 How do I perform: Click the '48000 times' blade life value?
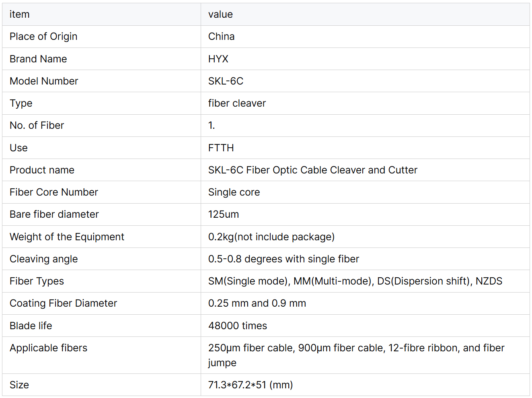tap(237, 326)
